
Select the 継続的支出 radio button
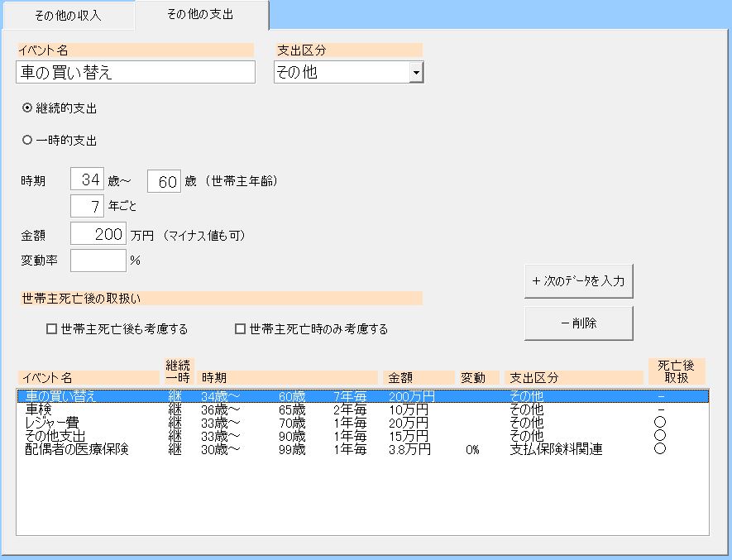point(27,108)
